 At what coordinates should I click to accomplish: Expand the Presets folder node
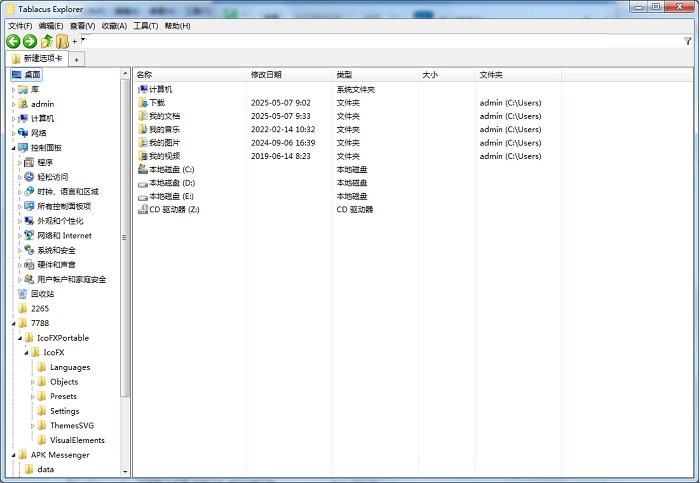(33, 397)
